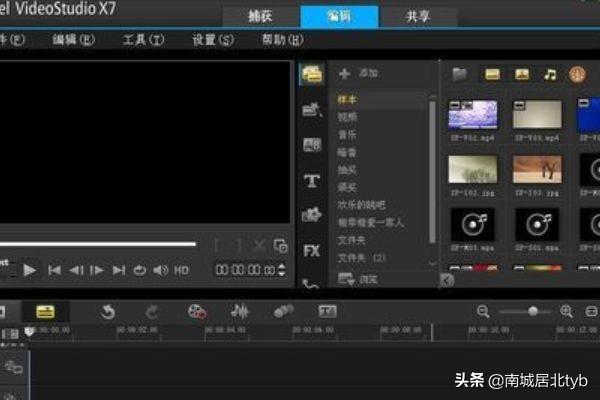Image resolution: width=600 pixels, height=400 pixels.
Task: Click the record/capture option reel icon
Action: [197, 312]
